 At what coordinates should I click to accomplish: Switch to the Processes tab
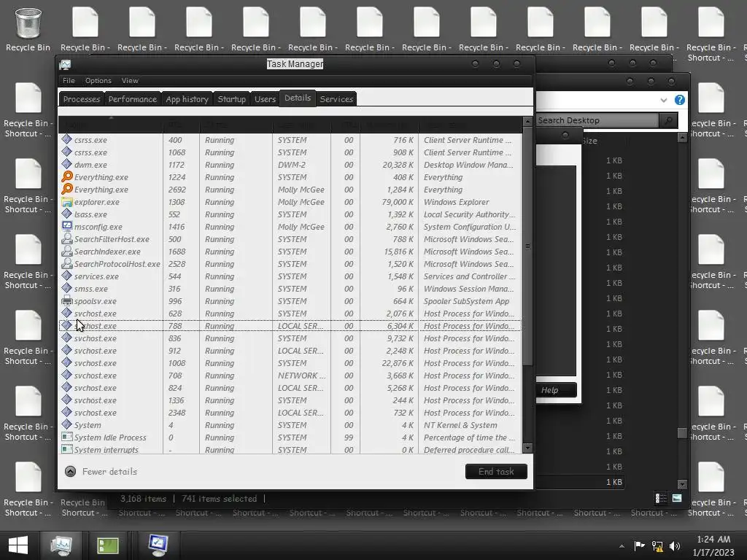pos(82,99)
